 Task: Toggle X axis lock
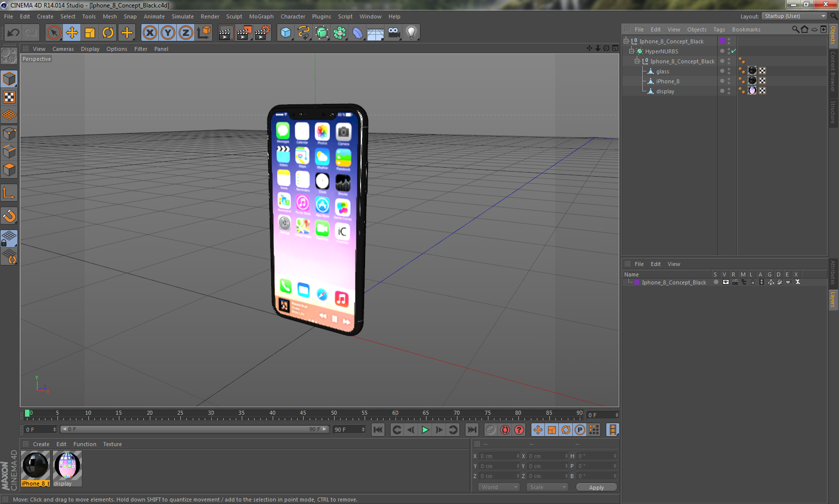click(x=149, y=33)
